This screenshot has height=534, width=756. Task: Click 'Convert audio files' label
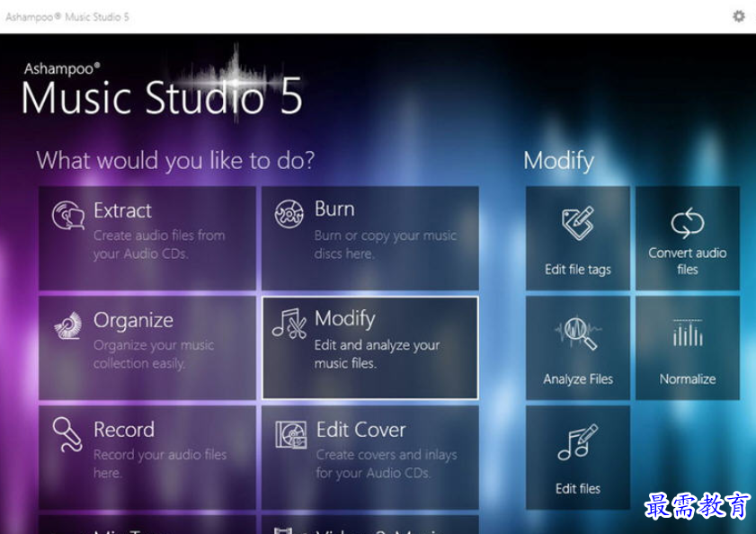(x=687, y=261)
